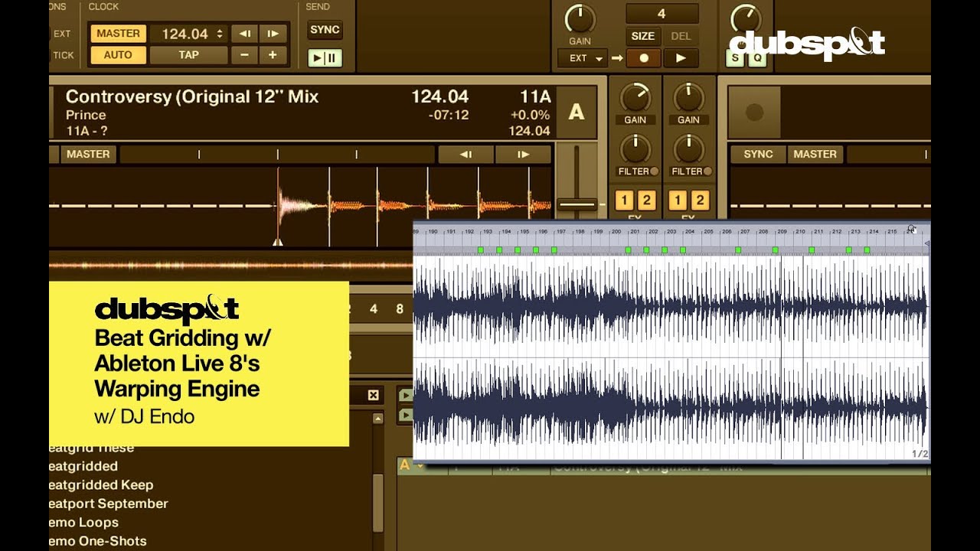The height and width of the screenshot is (551, 980).
Task: Click the loop recorder SIZE button
Action: coord(642,36)
